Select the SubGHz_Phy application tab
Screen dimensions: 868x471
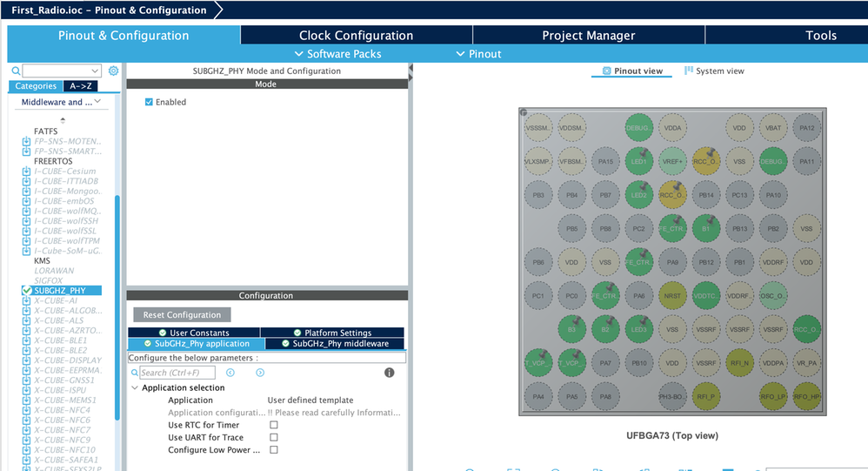[197, 344]
